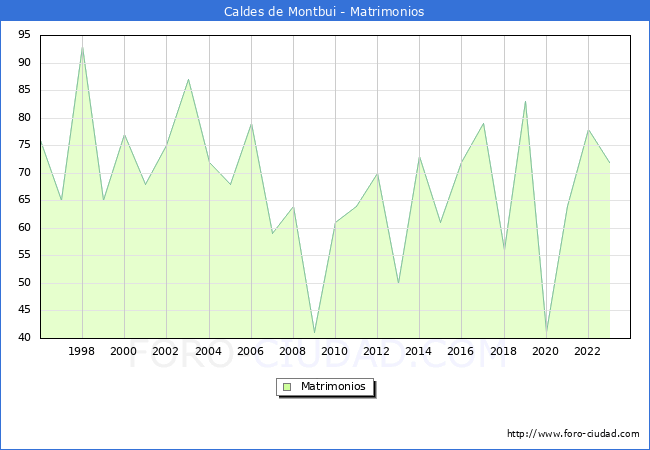Click the chart title 'Caldes de Montbui - Matrimonios'
This screenshot has width=650, height=450.
324,12
